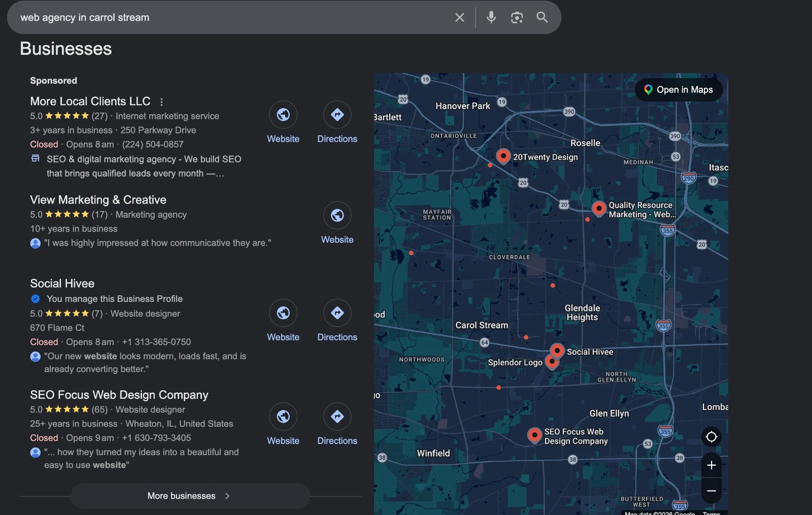The height and width of the screenshot is (515, 812).
Task: Open search by image camera icon
Action: [x=517, y=17]
